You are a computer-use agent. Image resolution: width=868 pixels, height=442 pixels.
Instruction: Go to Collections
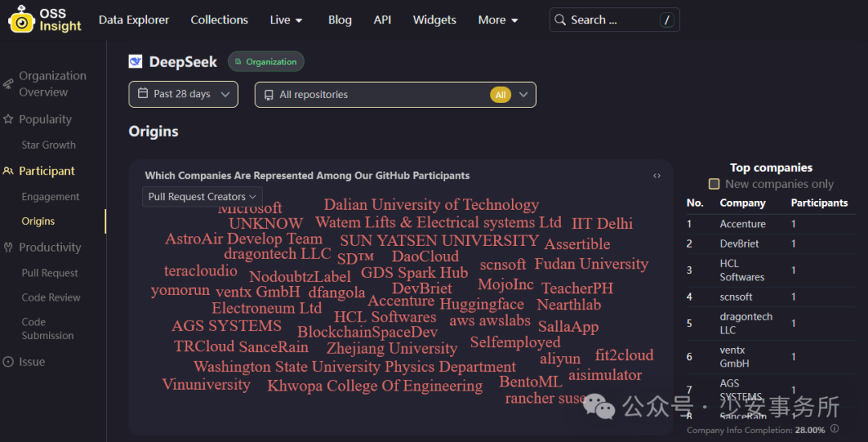pos(219,20)
